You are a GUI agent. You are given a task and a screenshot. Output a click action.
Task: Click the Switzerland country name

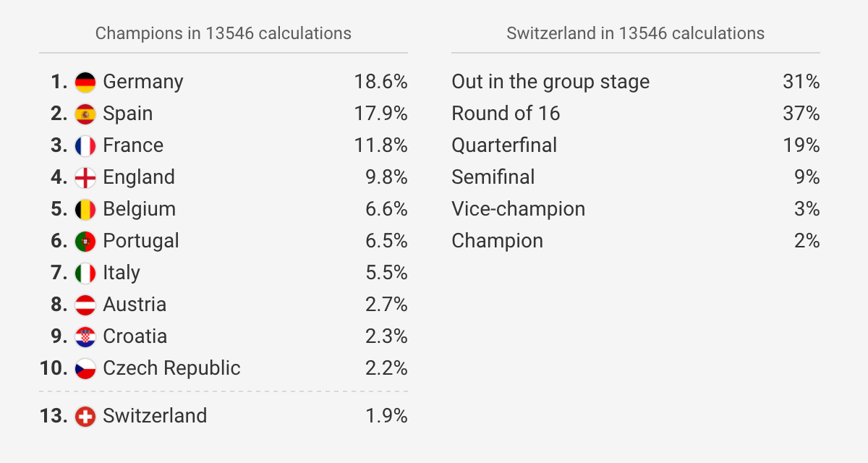coord(155,416)
